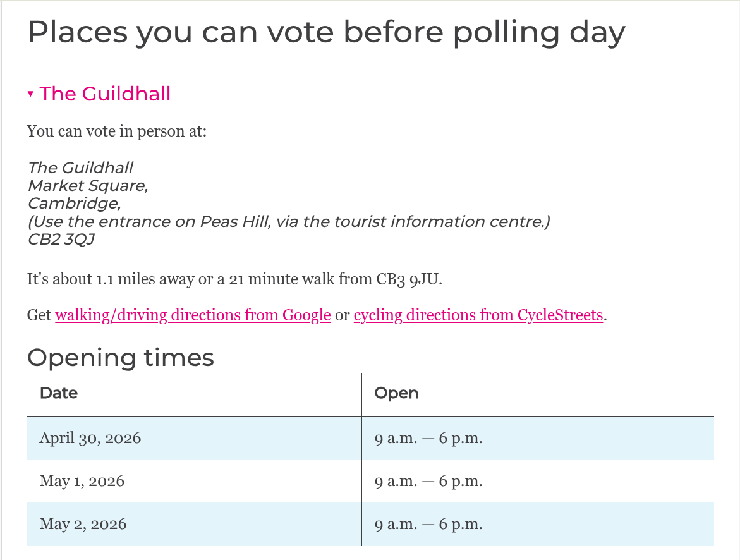The width and height of the screenshot is (740, 560).
Task: Collapse The Guildhall disclosure triangle
Action: click(x=30, y=94)
